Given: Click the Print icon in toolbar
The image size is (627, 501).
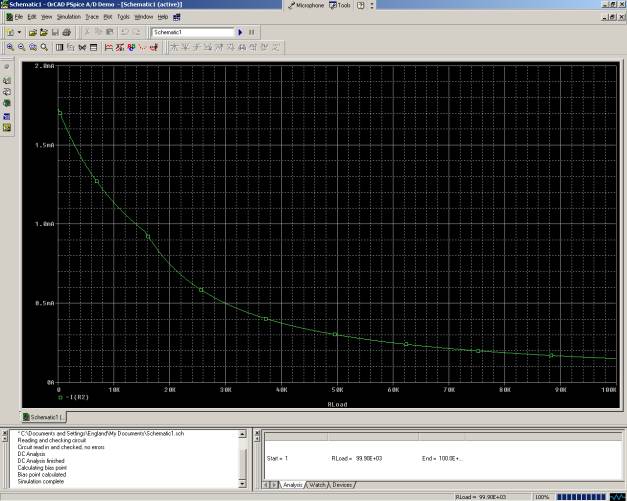Looking at the screenshot, I should point(67,32).
